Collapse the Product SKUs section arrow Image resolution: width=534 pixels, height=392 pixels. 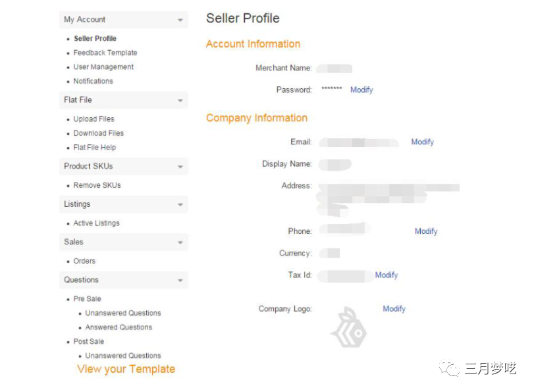[180, 167]
